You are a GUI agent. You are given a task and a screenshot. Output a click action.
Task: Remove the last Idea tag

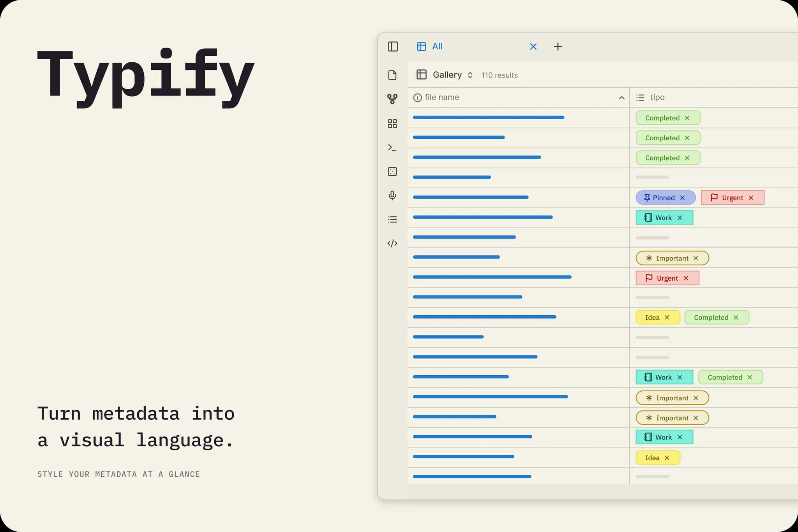pos(667,458)
